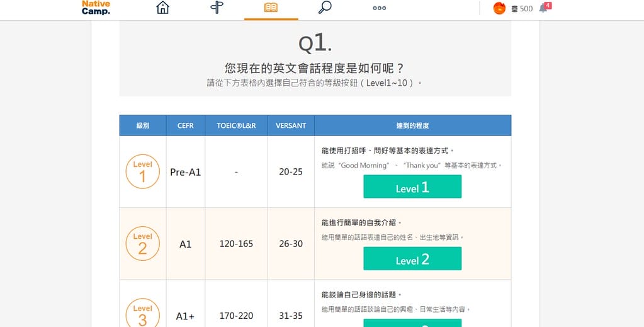Screen dimensions: 644x327
Task: Click the Level 1 circle badge
Action: (142, 171)
